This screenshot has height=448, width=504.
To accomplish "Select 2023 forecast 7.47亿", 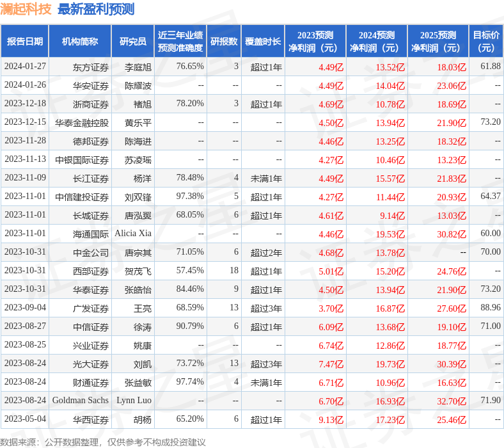I will 331,364.
